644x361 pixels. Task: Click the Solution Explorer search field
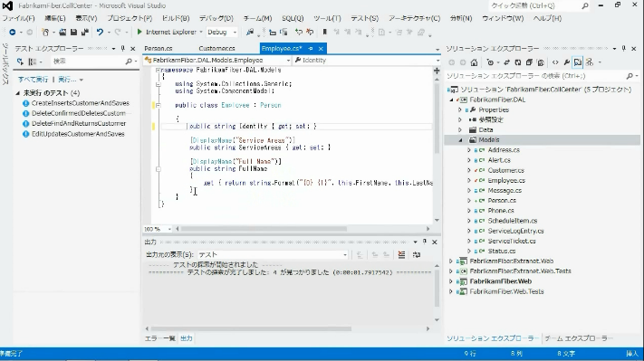(542, 76)
